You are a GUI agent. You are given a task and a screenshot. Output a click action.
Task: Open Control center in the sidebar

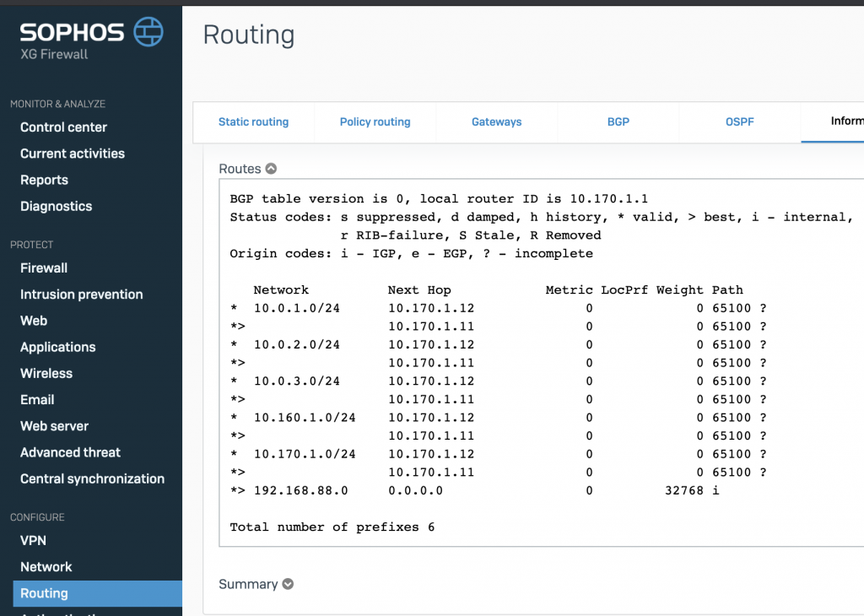[64, 127]
